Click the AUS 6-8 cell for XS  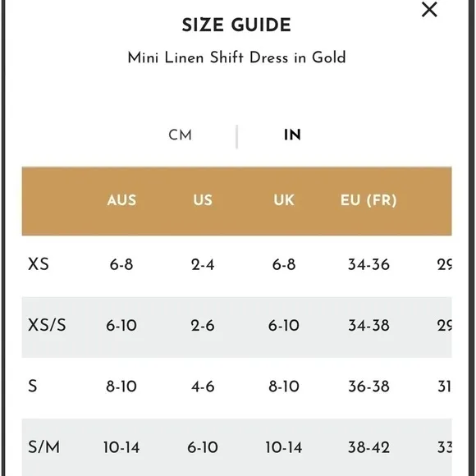point(121,264)
